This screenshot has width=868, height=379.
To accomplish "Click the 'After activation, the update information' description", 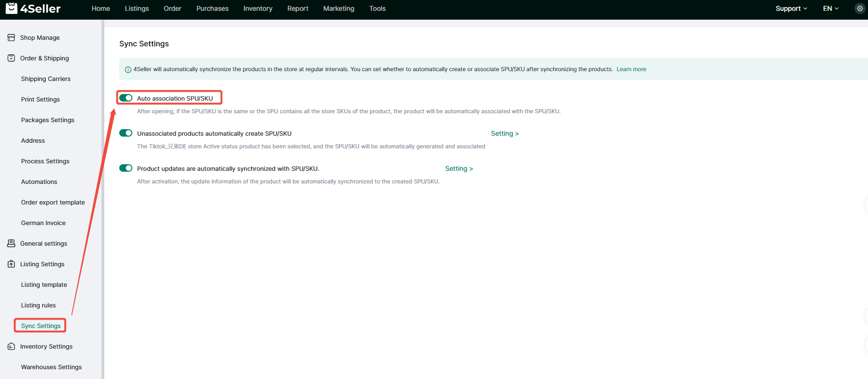I will [x=288, y=182].
